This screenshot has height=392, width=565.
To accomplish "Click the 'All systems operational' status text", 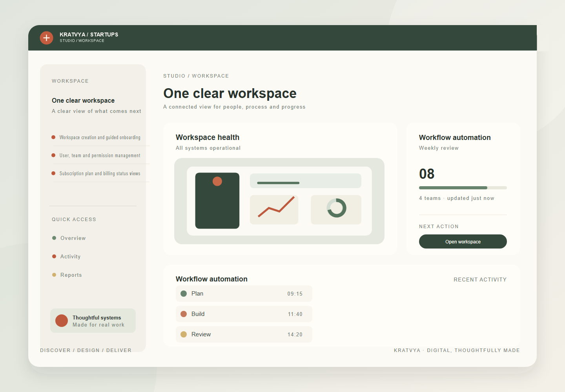I will [x=208, y=148].
